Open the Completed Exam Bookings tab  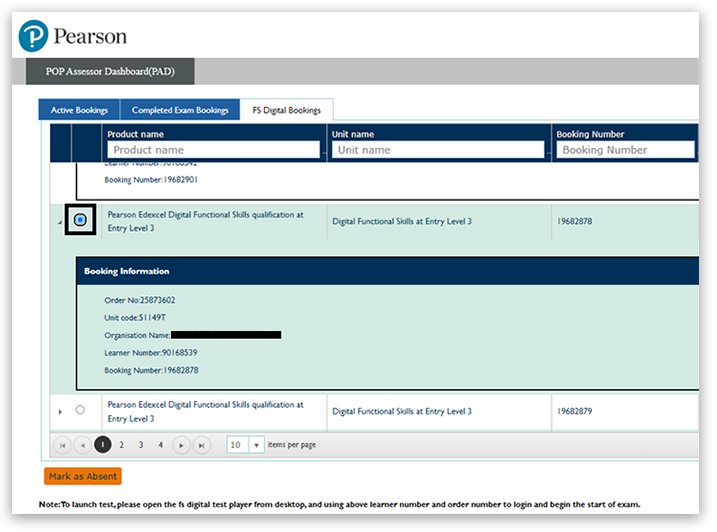point(180,110)
